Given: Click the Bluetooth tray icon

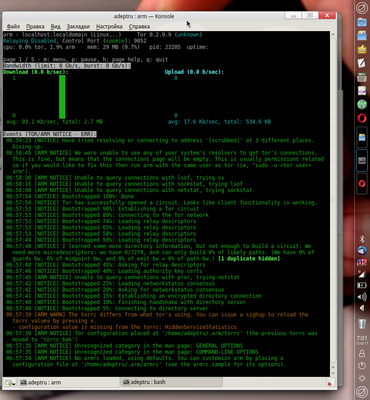Looking at the screenshot, I should pos(362,239).
